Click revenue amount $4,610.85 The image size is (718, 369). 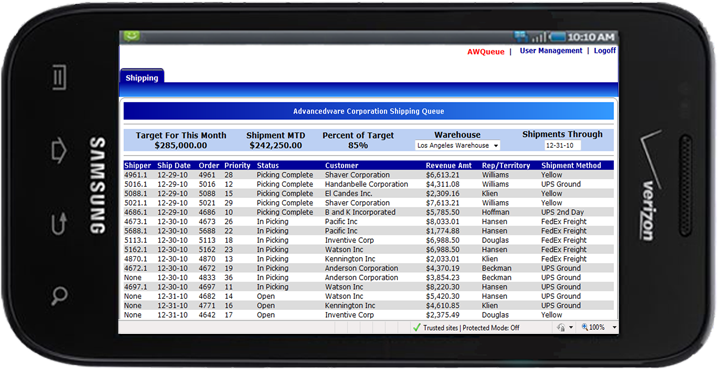pos(442,306)
